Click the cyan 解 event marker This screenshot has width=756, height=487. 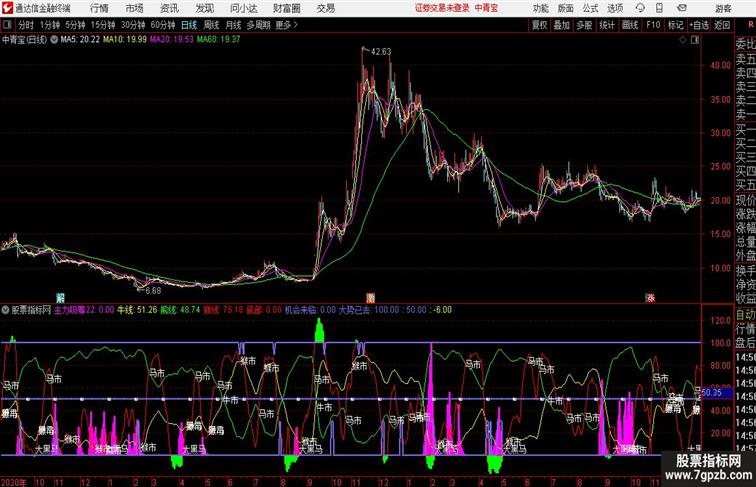click(x=60, y=298)
